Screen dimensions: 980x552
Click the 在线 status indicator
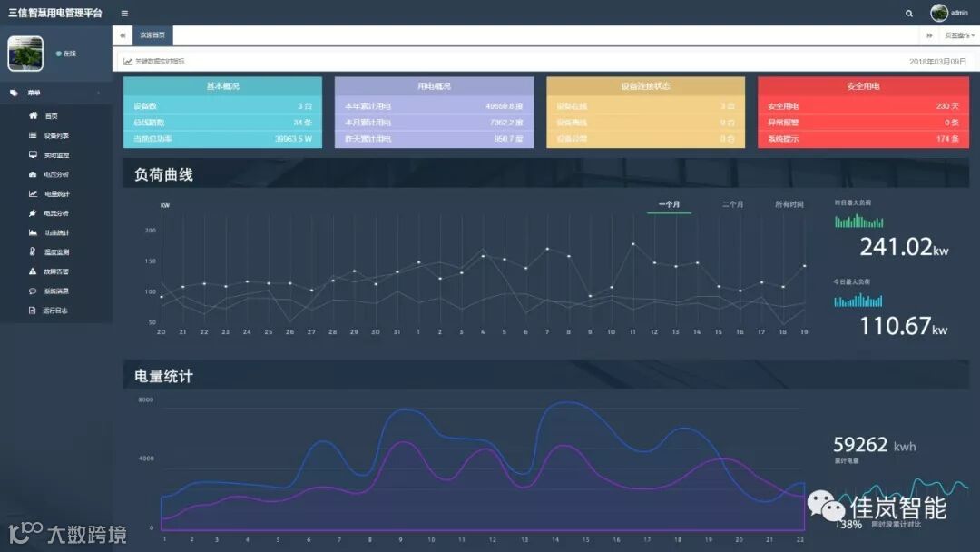(66, 54)
